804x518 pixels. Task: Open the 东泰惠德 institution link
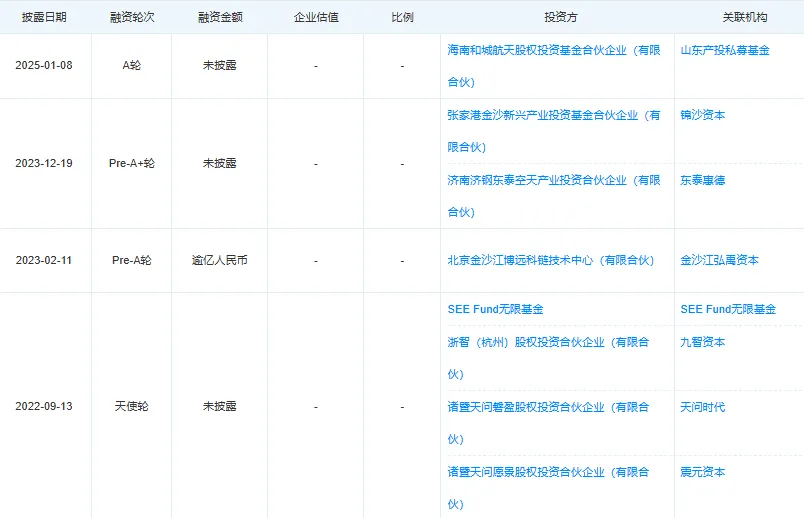pos(702,180)
